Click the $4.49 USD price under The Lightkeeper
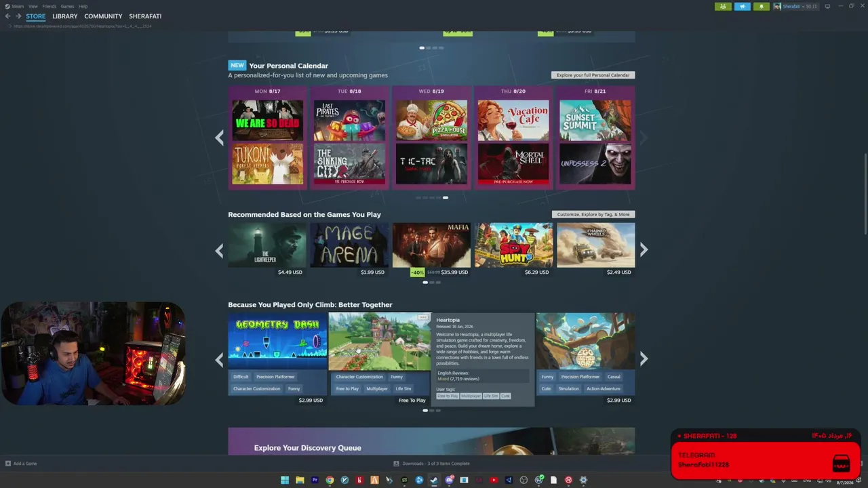 (290, 272)
